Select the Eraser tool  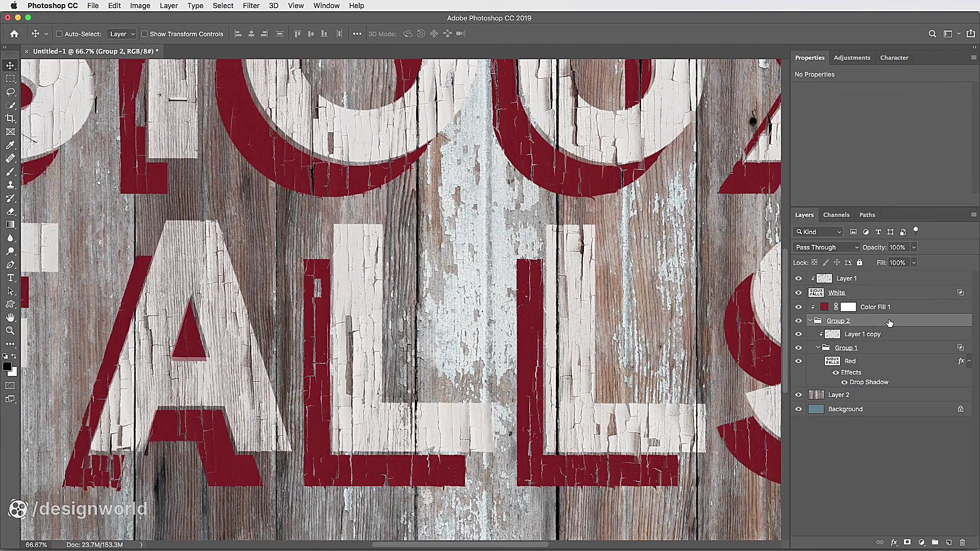coord(10,211)
